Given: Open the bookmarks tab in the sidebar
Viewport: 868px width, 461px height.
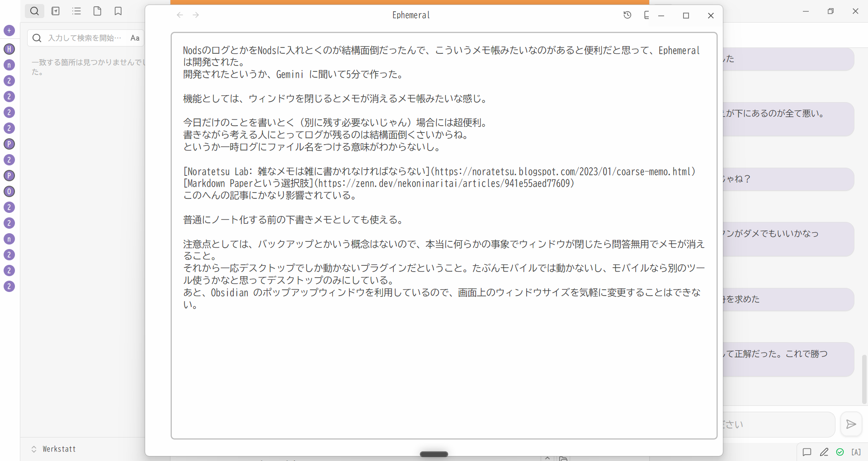Looking at the screenshot, I should click(118, 11).
